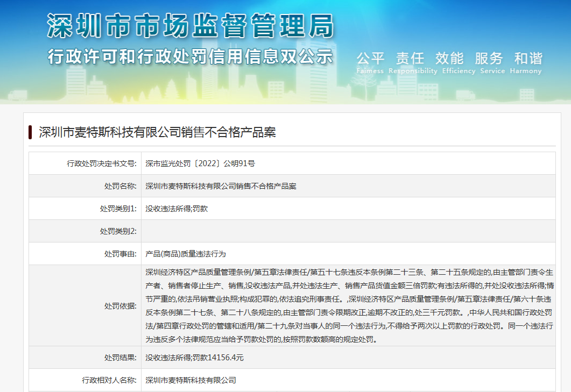Click the label 行政相对人名称
571x392 pixels.
click(x=109, y=380)
